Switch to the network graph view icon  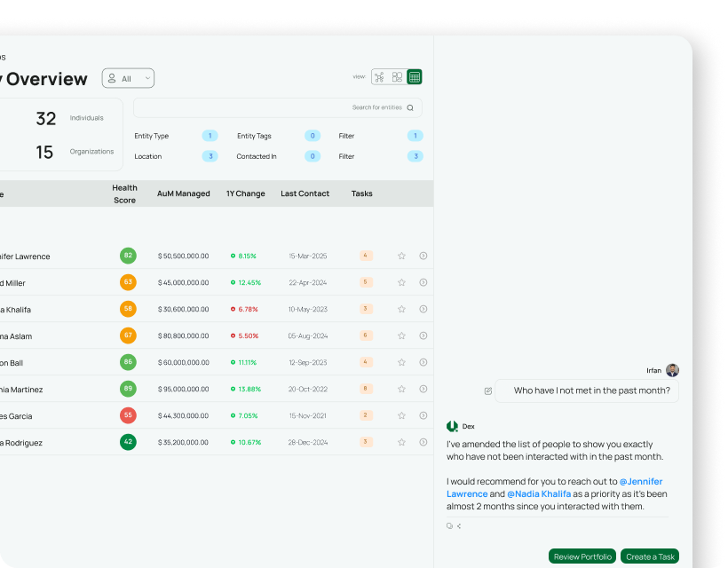[379, 77]
